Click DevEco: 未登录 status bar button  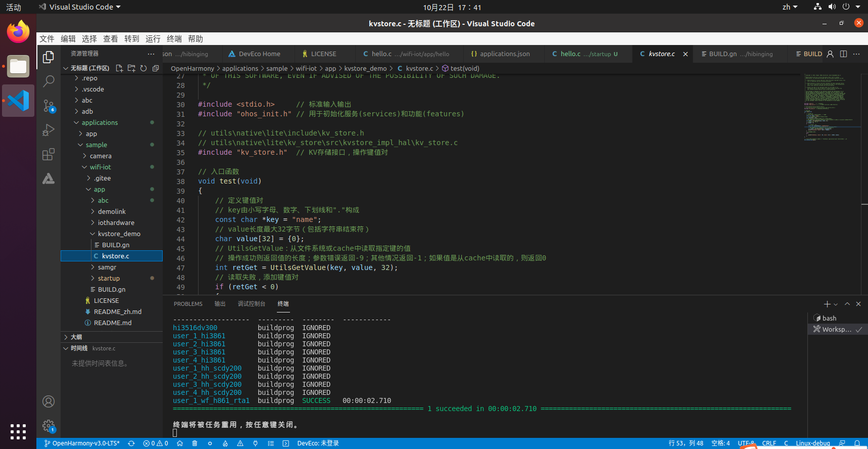(x=318, y=443)
